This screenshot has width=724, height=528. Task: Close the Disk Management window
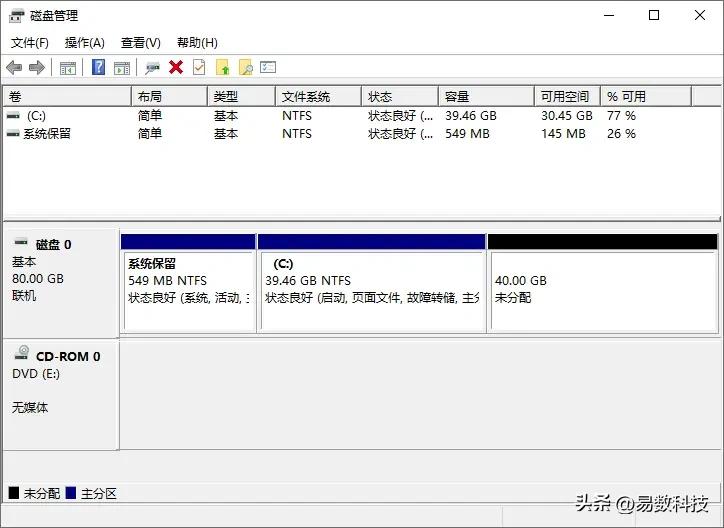(700, 16)
